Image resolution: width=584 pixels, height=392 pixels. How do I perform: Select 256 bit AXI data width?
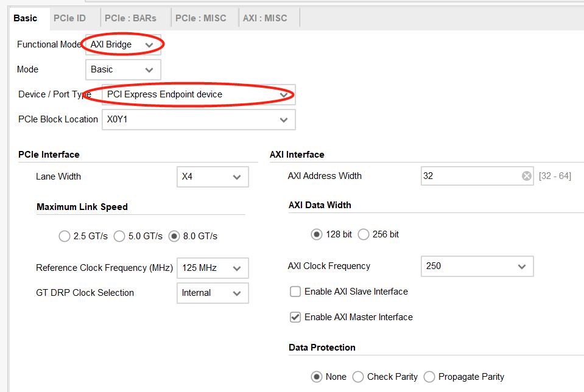(x=364, y=234)
